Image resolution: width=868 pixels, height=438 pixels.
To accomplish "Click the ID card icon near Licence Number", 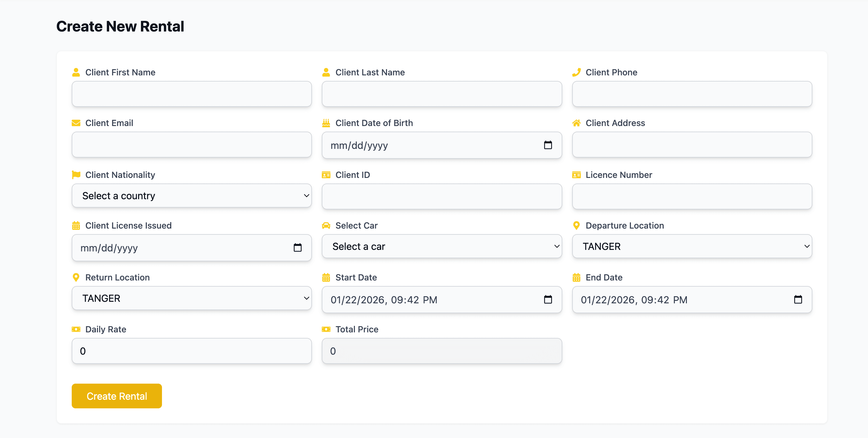I will (576, 175).
